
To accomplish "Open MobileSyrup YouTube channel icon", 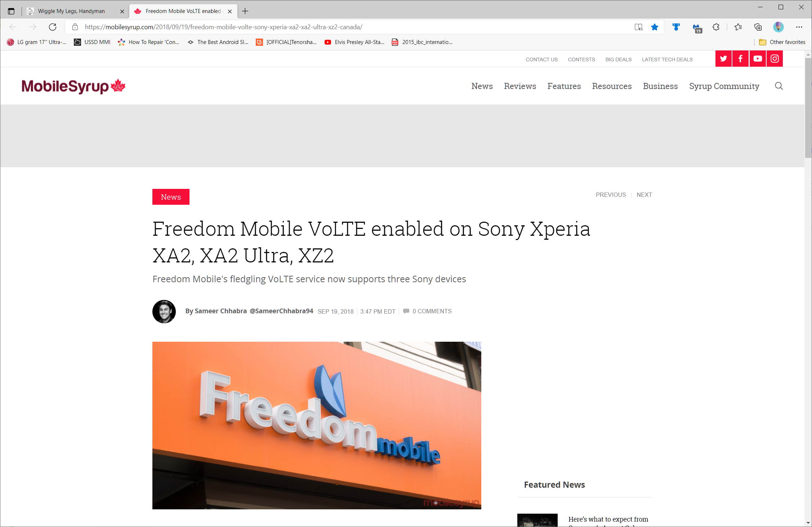I will [758, 59].
